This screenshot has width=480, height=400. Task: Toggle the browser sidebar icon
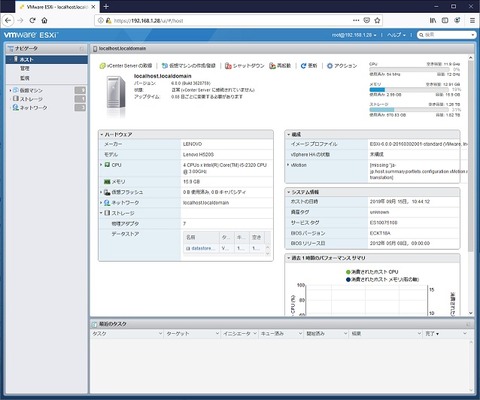tap(445, 20)
